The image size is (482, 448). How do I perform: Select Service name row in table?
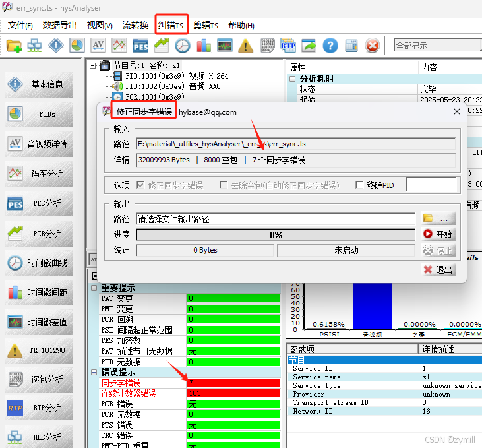coord(385,377)
